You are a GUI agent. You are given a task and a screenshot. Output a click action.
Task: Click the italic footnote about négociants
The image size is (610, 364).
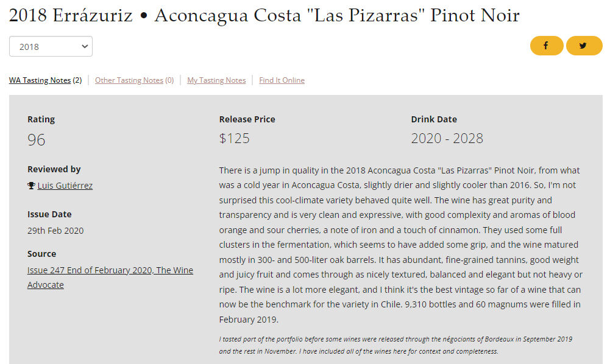point(395,345)
